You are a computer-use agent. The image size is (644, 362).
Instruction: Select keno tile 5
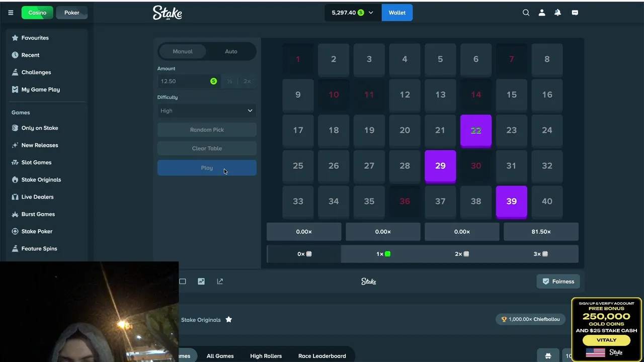440,59
